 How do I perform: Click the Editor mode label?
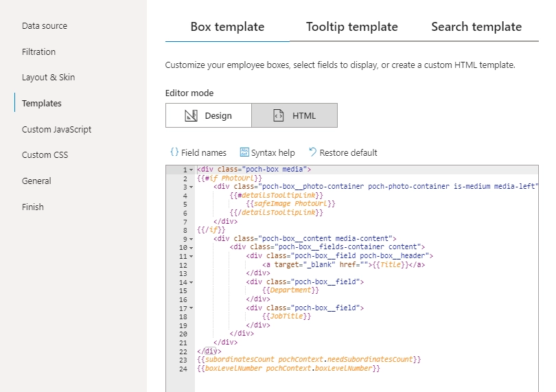(189, 93)
